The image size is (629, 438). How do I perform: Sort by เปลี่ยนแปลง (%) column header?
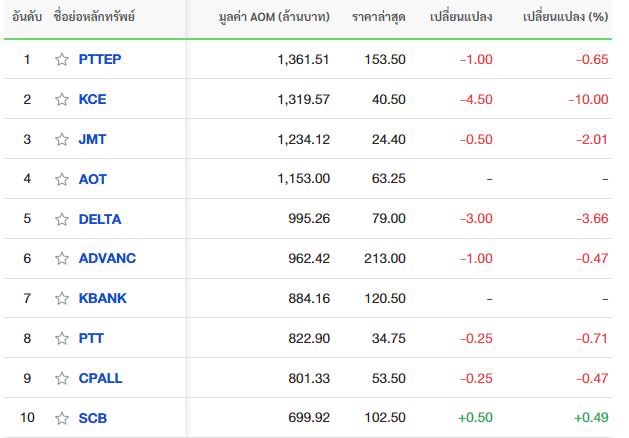coord(565,17)
